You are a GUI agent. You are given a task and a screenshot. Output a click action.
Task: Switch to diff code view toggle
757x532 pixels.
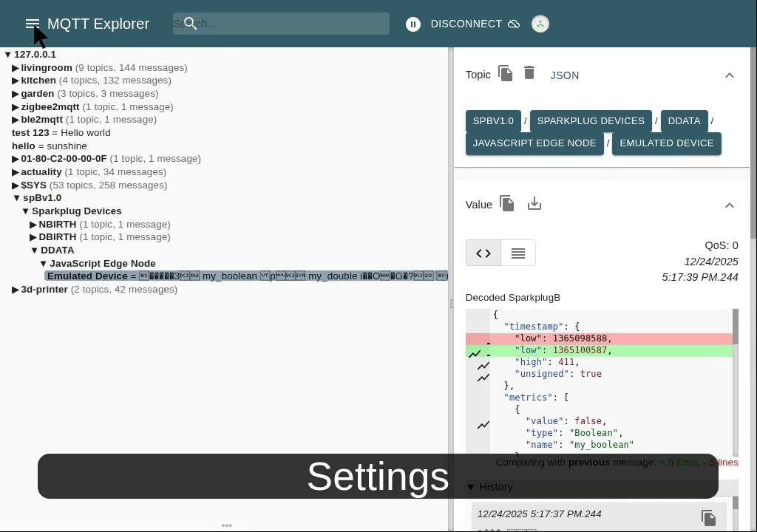pos(483,253)
